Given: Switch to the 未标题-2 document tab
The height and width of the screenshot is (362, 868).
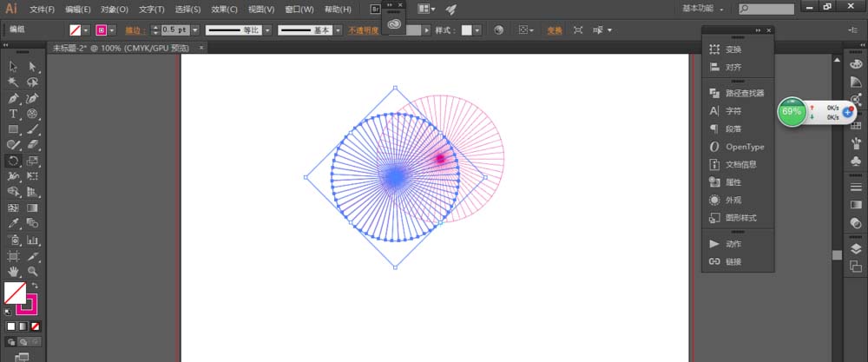Looking at the screenshot, I should pos(121,48).
